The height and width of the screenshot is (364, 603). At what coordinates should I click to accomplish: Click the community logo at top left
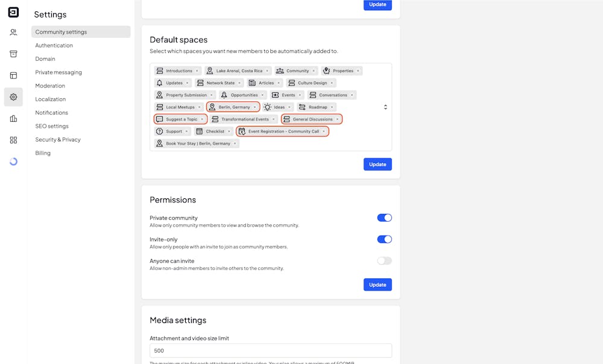coord(13,12)
